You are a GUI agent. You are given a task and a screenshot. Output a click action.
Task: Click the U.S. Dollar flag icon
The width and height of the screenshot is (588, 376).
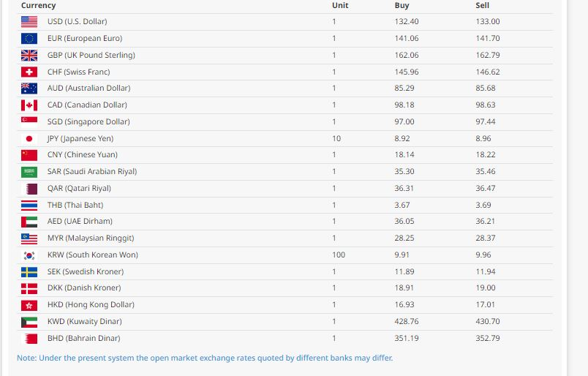29,21
